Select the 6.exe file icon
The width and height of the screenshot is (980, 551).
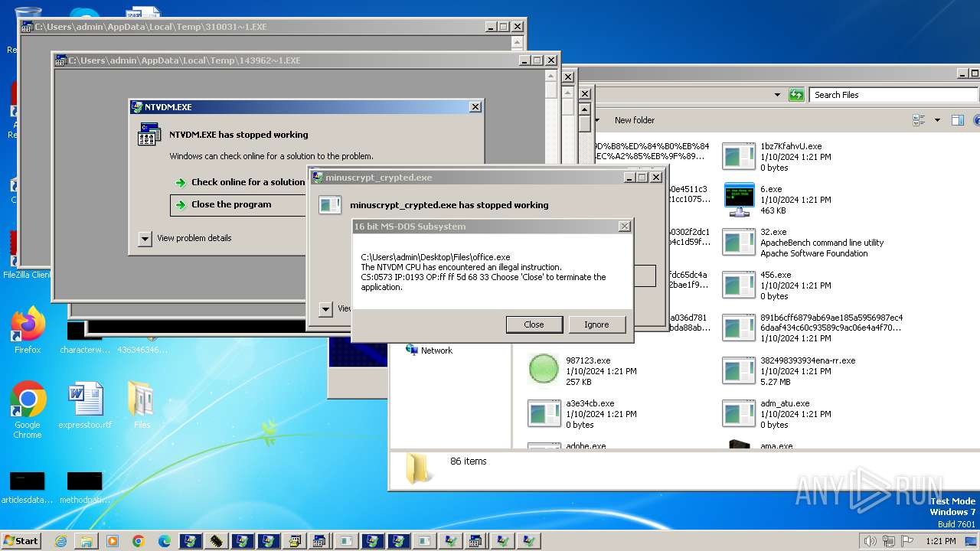coord(739,199)
